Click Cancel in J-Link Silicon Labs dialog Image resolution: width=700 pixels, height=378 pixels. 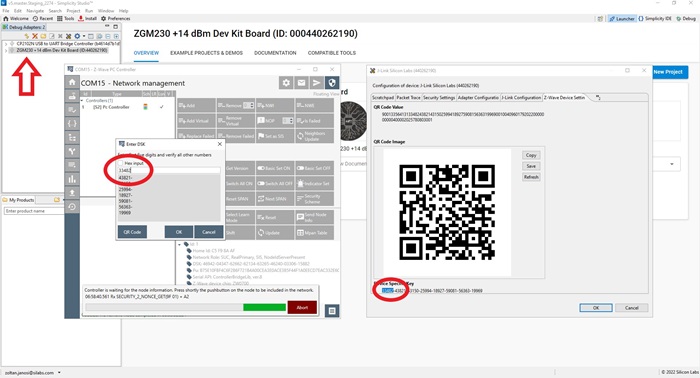click(x=632, y=308)
